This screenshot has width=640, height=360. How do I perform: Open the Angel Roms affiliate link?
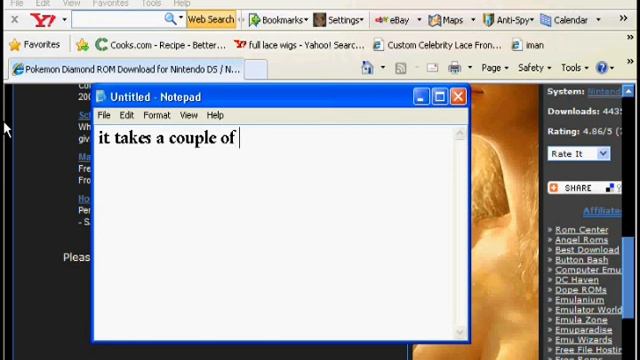pyautogui.click(x=581, y=240)
